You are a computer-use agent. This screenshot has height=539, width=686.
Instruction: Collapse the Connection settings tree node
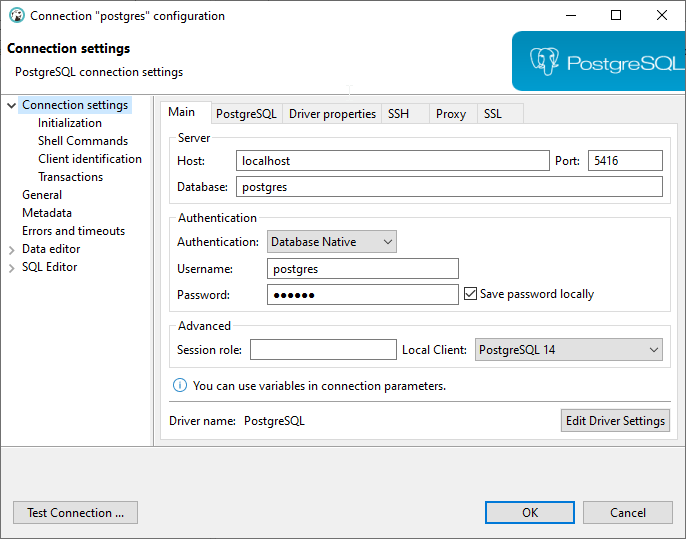pos(12,105)
